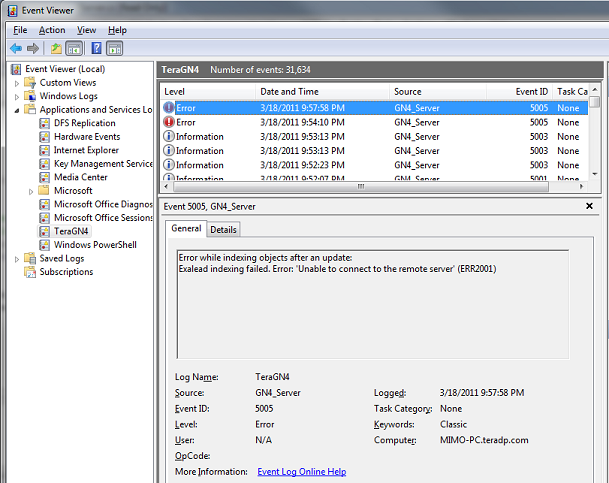Select the Error event at 9:54:10 PM

(x=374, y=122)
